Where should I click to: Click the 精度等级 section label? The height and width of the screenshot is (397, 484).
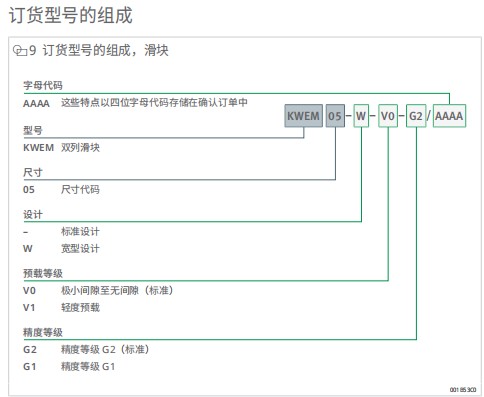coord(43,332)
